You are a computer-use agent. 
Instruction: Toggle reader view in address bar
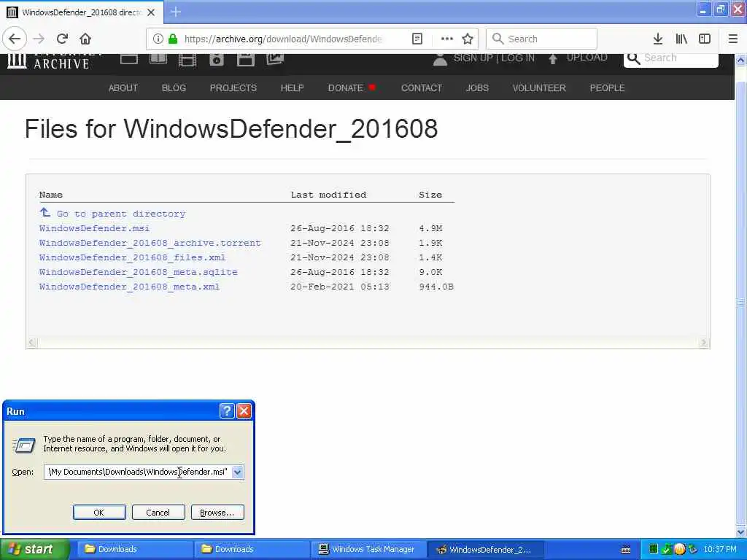417,39
